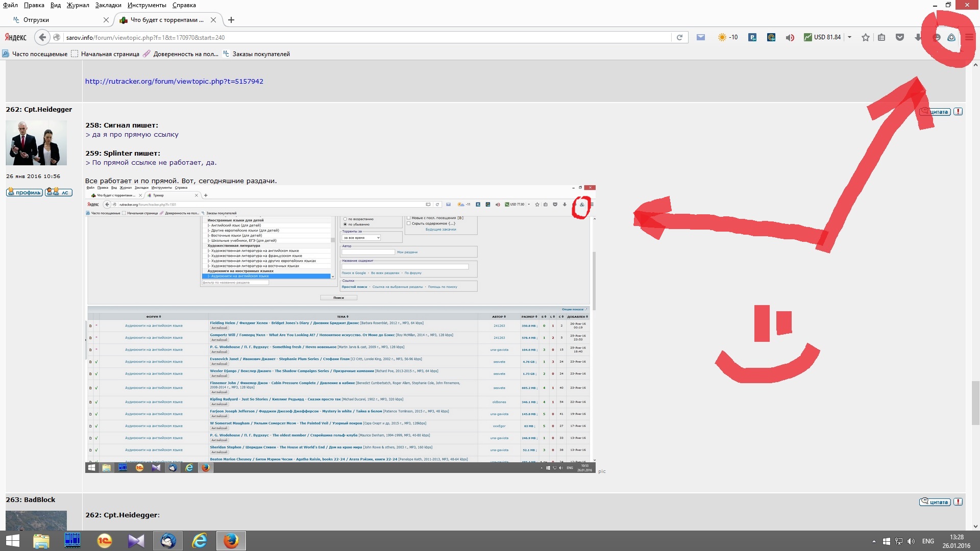Screen dimensions: 980x551
Task: Click the reload page button
Action: point(679,37)
